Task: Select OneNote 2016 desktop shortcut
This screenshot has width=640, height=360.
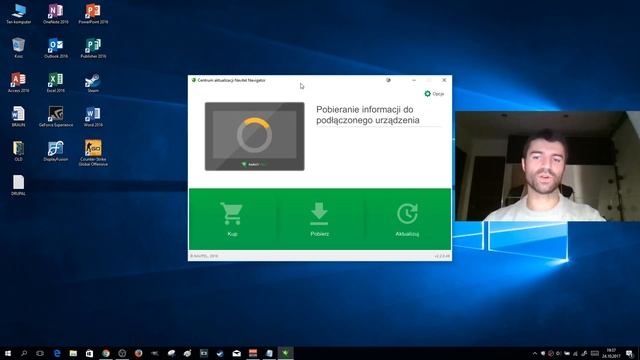Action: click(x=56, y=13)
